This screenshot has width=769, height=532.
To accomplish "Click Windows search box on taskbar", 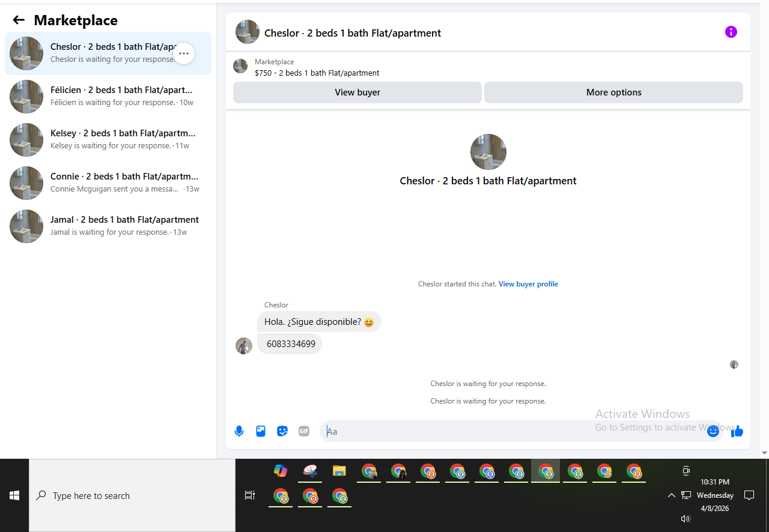I will point(132,495).
